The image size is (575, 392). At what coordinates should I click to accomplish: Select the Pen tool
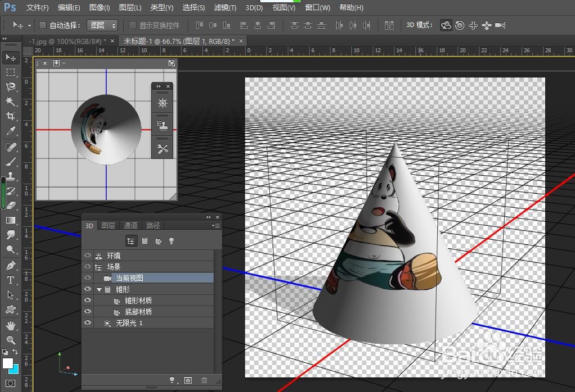(11, 265)
